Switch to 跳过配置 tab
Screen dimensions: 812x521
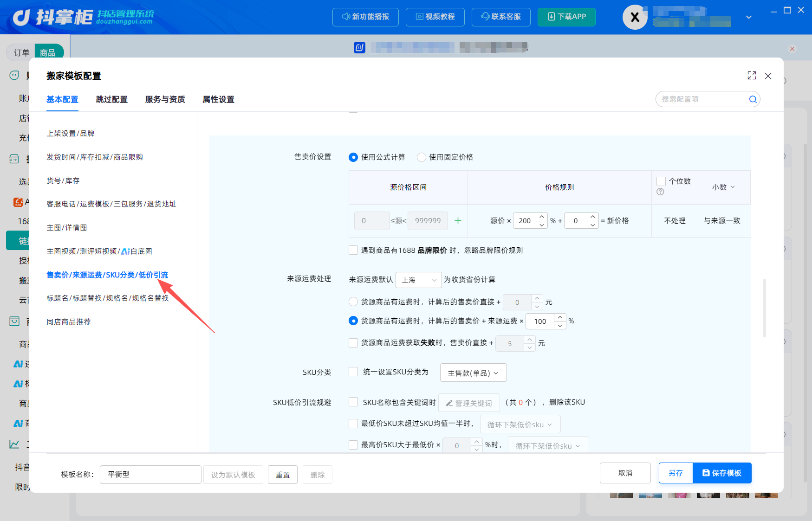pyautogui.click(x=111, y=99)
